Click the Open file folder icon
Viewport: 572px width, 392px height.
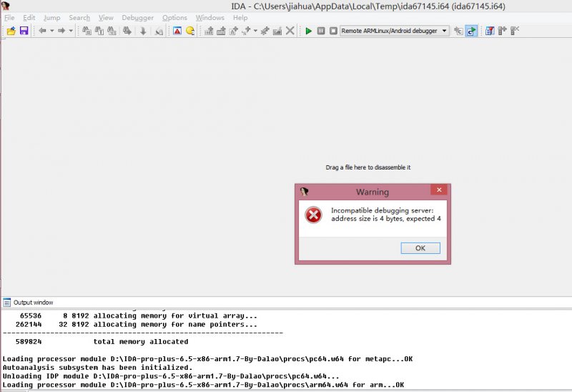point(11,31)
